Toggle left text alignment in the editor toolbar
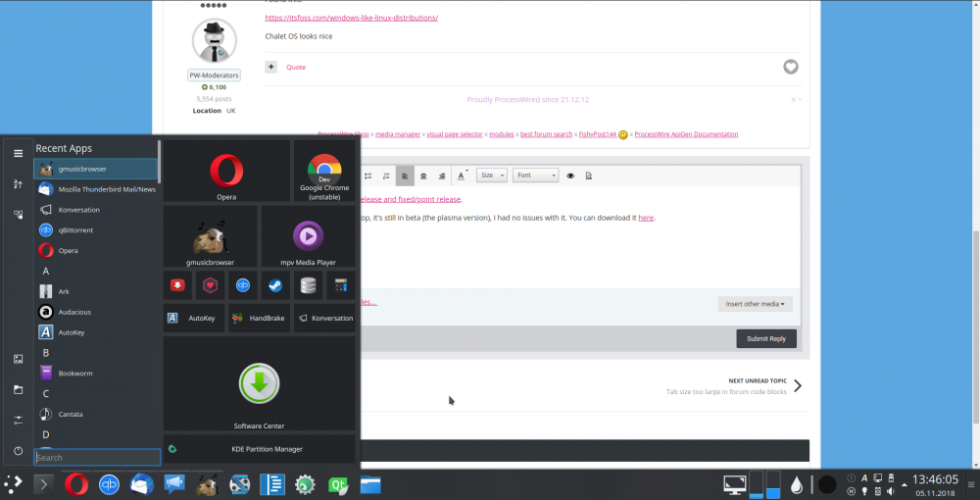Screen dimensions: 980x500 point(405,175)
